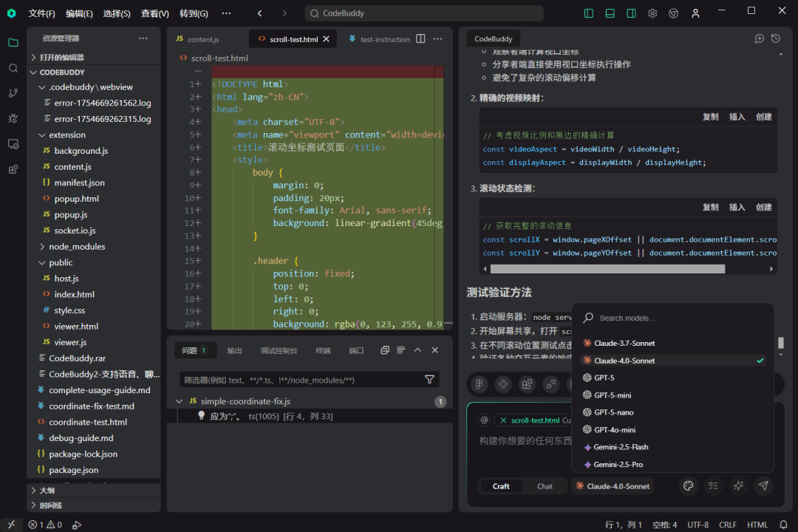Click the horizontal scrollbar in scroll code block

point(607,269)
